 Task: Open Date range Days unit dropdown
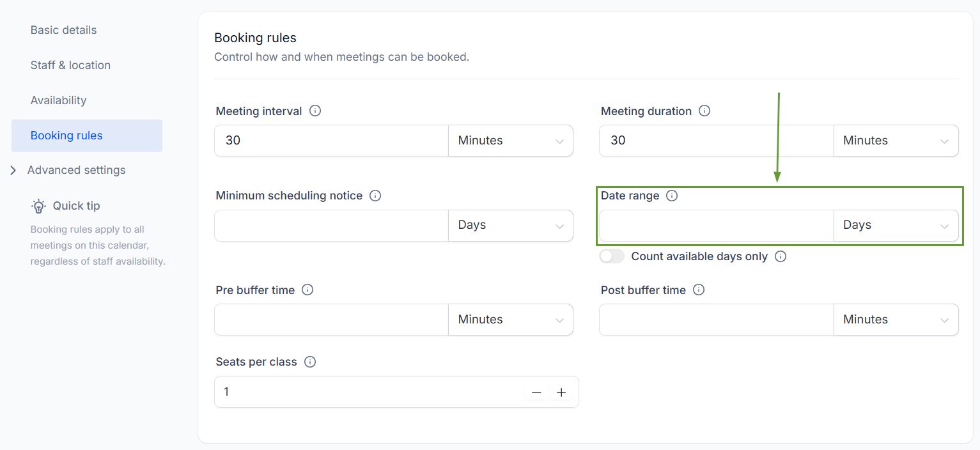coord(896,225)
